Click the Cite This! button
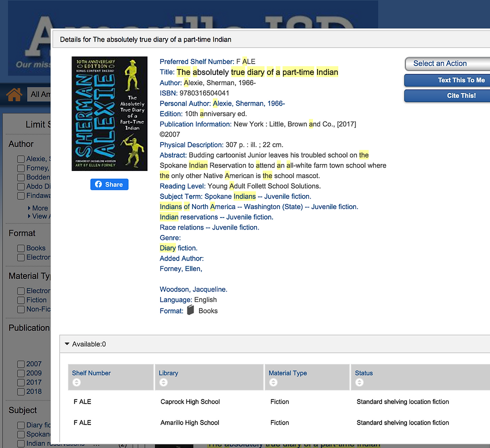The height and width of the screenshot is (448, 490). [447, 96]
